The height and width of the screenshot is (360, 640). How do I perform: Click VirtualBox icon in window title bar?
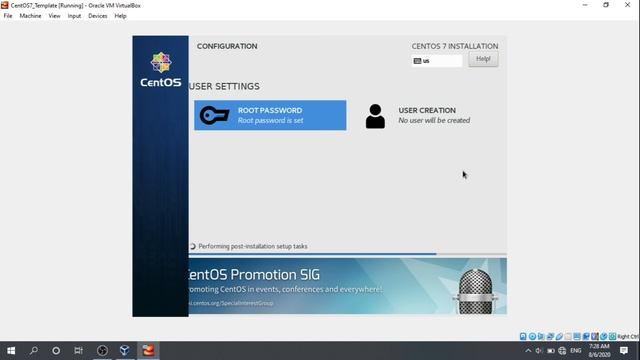click(x=5, y=5)
